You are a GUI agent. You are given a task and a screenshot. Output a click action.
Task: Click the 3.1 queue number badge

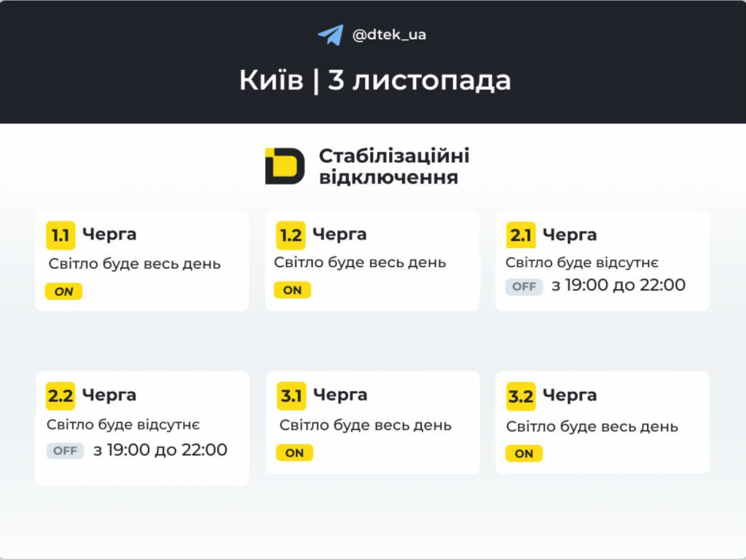[x=291, y=396]
